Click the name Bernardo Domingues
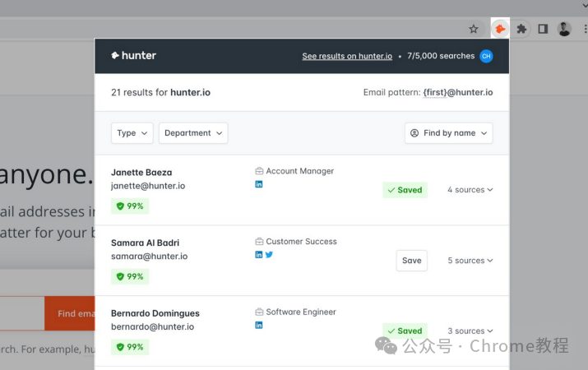 click(155, 313)
